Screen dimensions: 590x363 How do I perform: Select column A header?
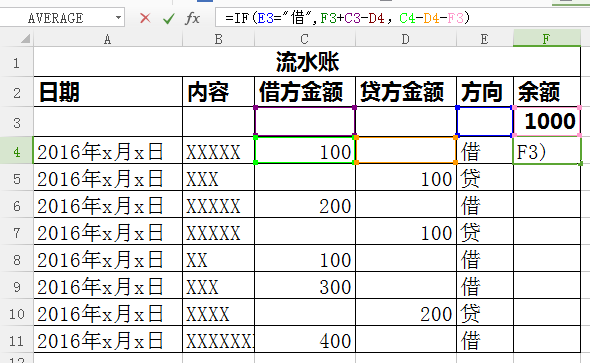(108, 39)
